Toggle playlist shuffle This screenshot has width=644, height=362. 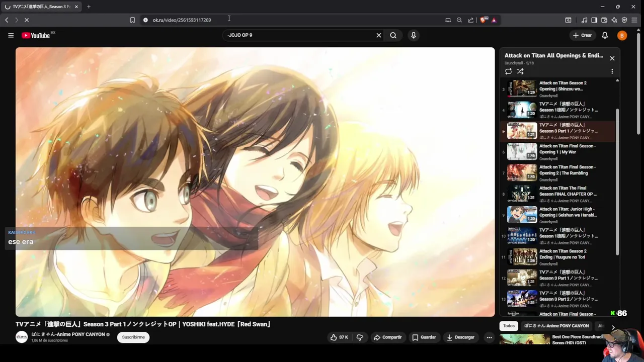click(520, 71)
